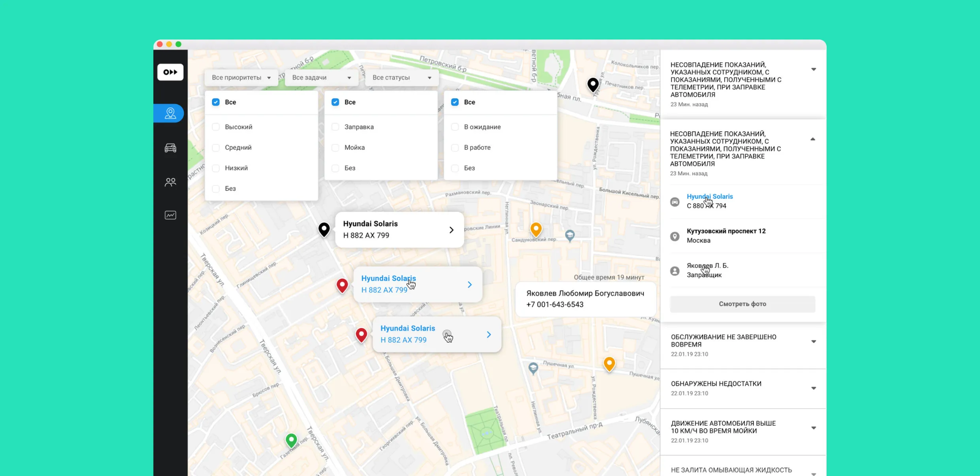Open the Все задачи dropdown
Viewport: 980px width, 476px height.
(321, 77)
